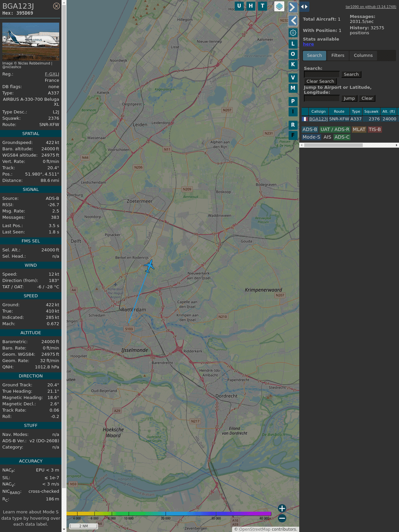Toggle the T map button

coord(263,6)
